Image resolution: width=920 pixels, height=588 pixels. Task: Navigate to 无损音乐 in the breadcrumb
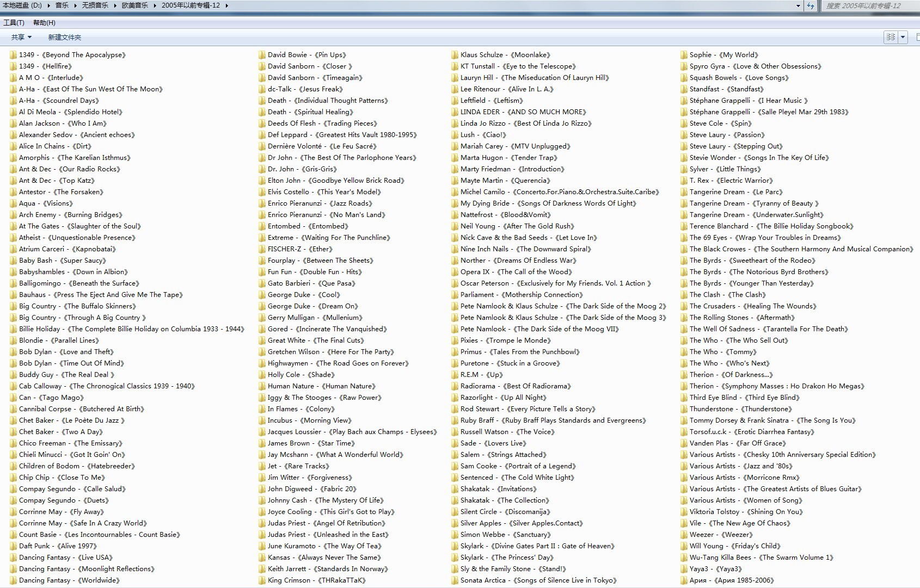point(95,5)
